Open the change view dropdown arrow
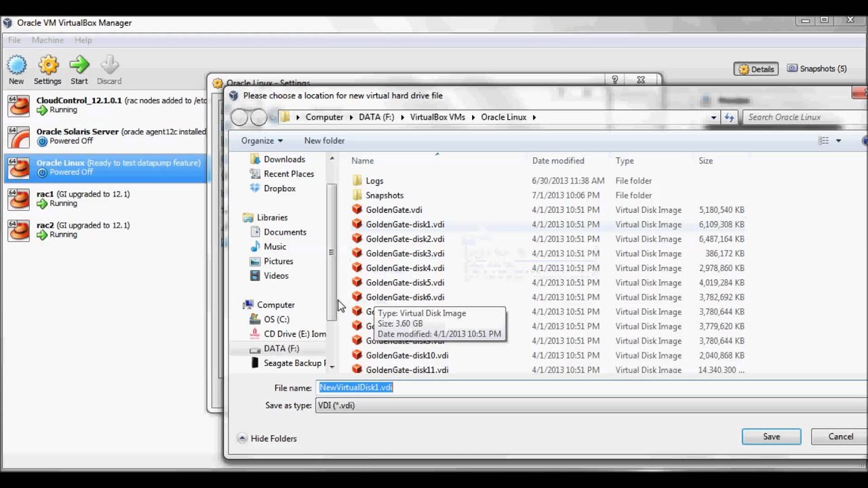Image resolution: width=868 pixels, height=488 pixels. 838,141
